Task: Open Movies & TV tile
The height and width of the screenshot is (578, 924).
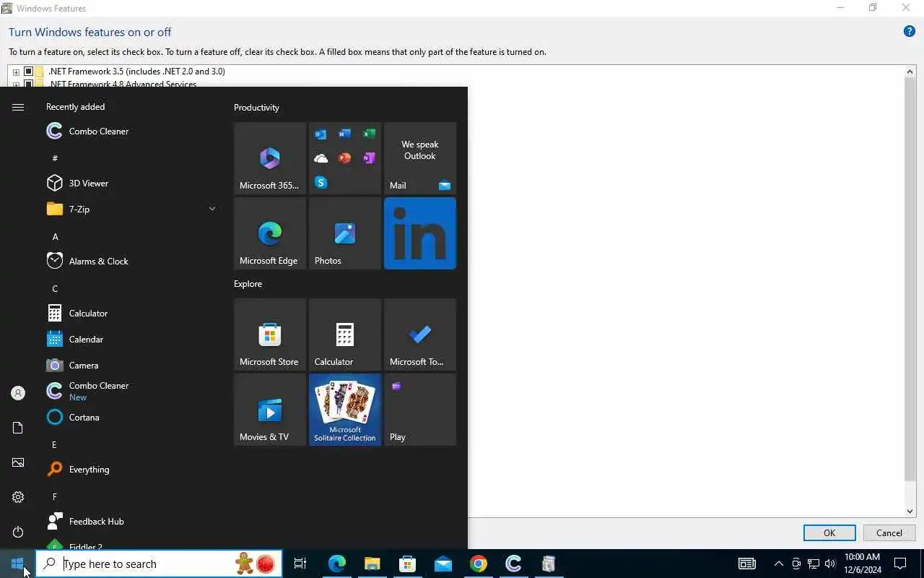Action: tap(270, 410)
